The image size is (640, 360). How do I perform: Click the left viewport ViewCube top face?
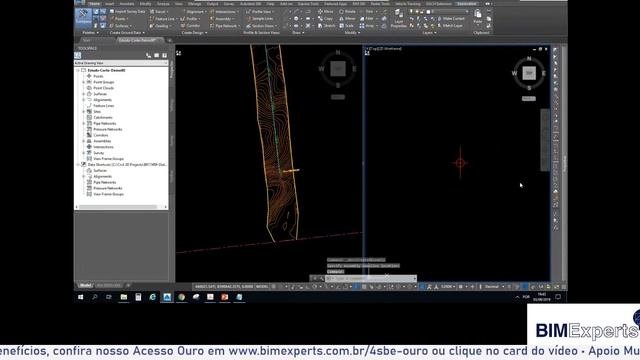[x=338, y=69]
